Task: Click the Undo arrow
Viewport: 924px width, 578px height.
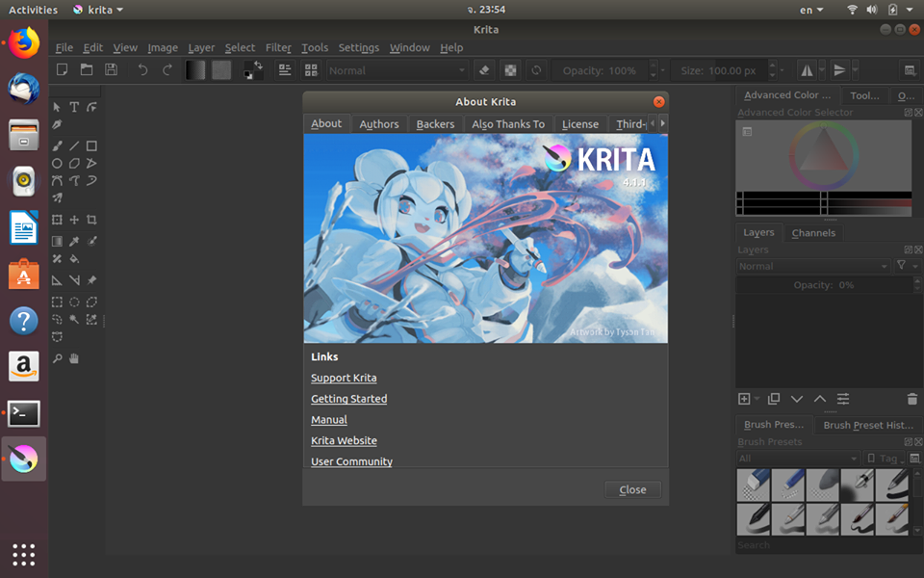Action: click(142, 70)
